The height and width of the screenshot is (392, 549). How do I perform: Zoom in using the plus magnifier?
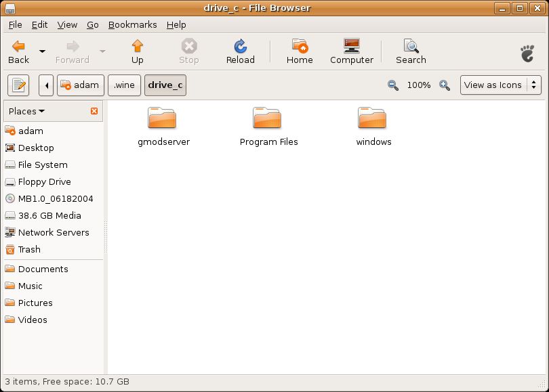pos(445,85)
